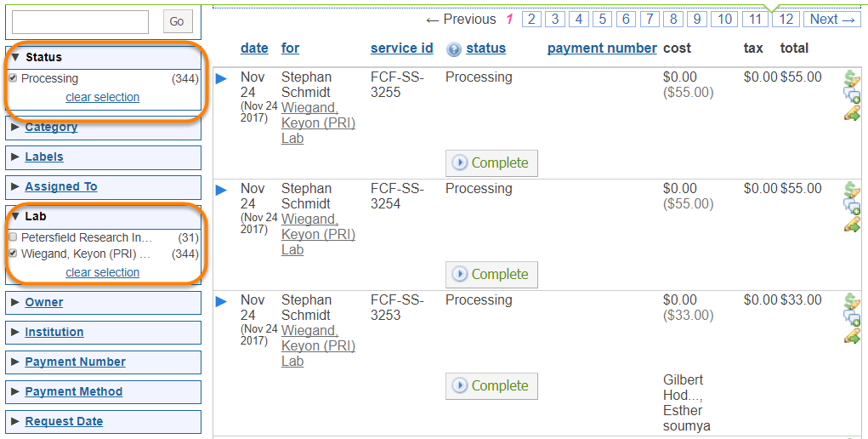Click the help icon beside status header
Screen dimensions: 868x439
coord(453,49)
